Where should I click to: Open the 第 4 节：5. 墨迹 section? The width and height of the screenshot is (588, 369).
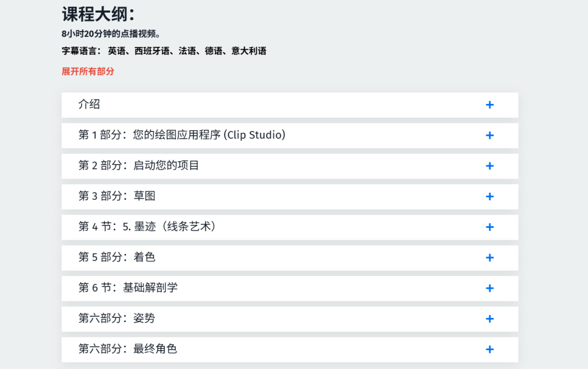[x=290, y=227]
